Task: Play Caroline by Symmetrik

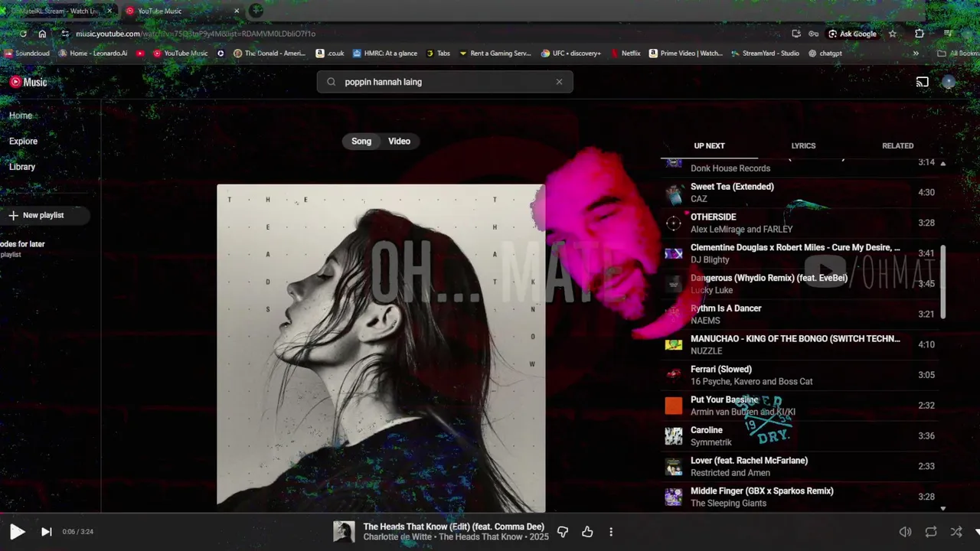Action: (800, 435)
